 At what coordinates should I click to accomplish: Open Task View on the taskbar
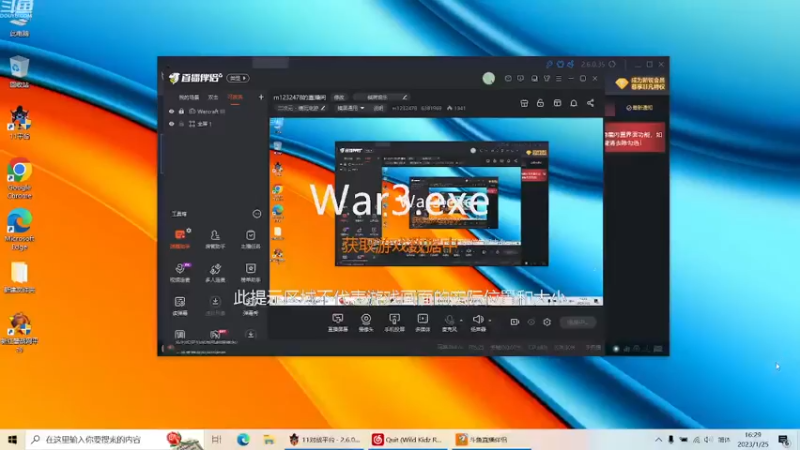coord(216,439)
